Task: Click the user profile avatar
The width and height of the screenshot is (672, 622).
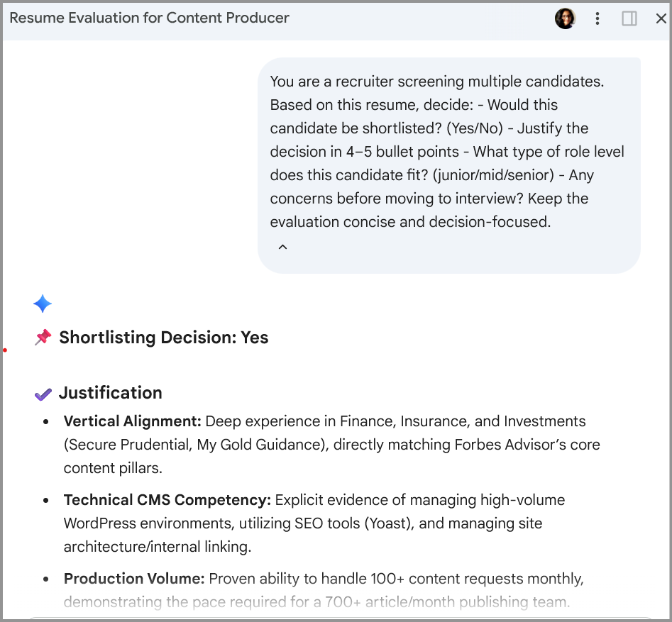Action: tap(565, 18)
